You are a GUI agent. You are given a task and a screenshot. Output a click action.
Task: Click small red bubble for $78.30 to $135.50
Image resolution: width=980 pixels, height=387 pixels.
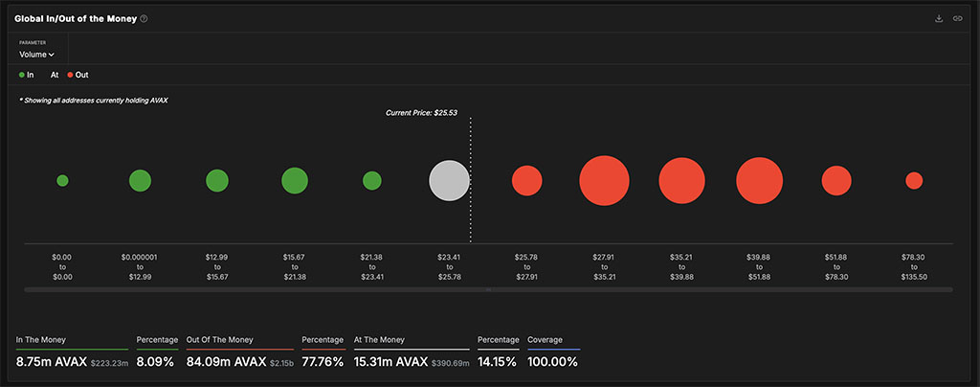pos(914,181)
